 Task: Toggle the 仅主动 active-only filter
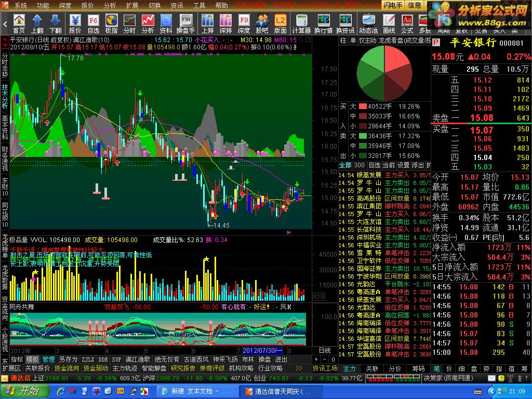point(368,41)
